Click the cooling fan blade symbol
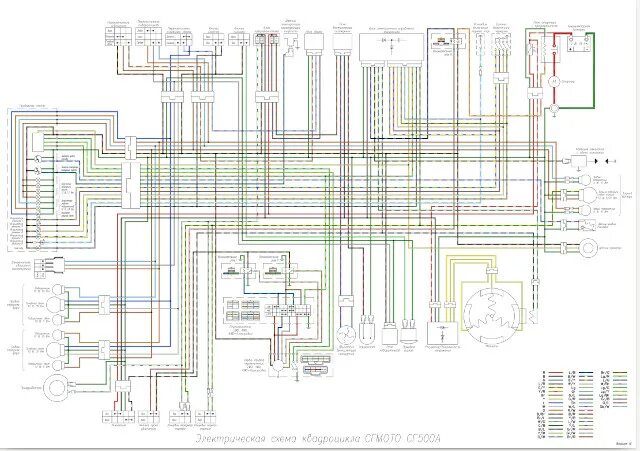Screen dimensions: 640x451 346,335
